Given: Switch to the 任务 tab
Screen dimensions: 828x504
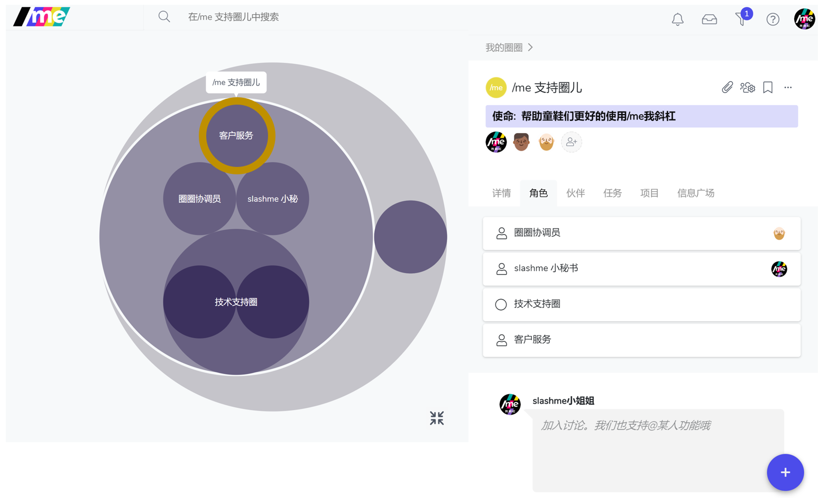Looking at the screenshot, I should tap(612, 193).
